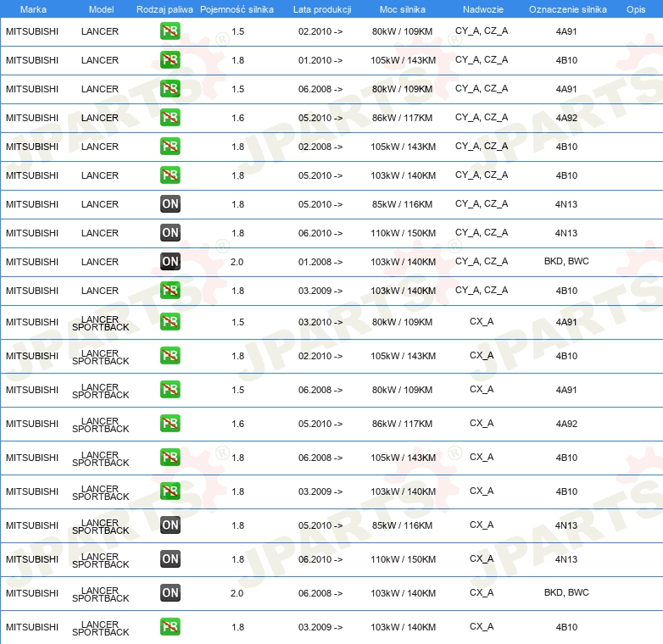This screenshot has height=644, width=663.
Task: Click the Opis column header
Action: tap(635, 8)
